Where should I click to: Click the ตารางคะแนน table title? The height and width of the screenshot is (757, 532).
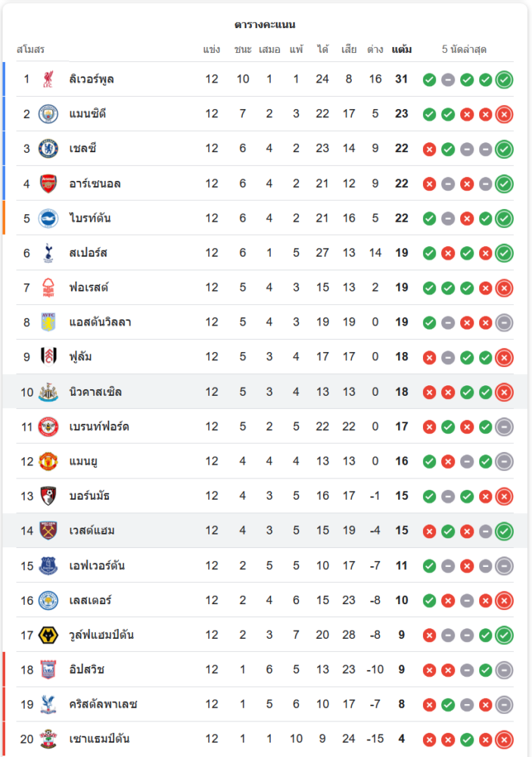(x=265, y=25)
